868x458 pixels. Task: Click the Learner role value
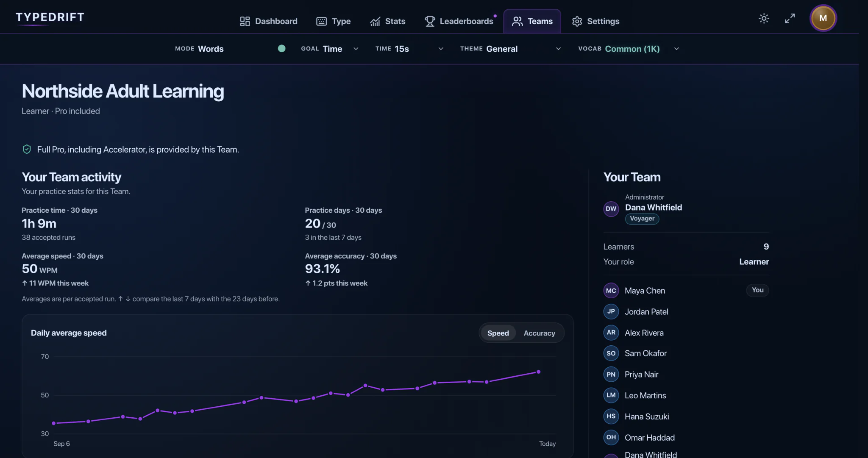coord(754,262)
